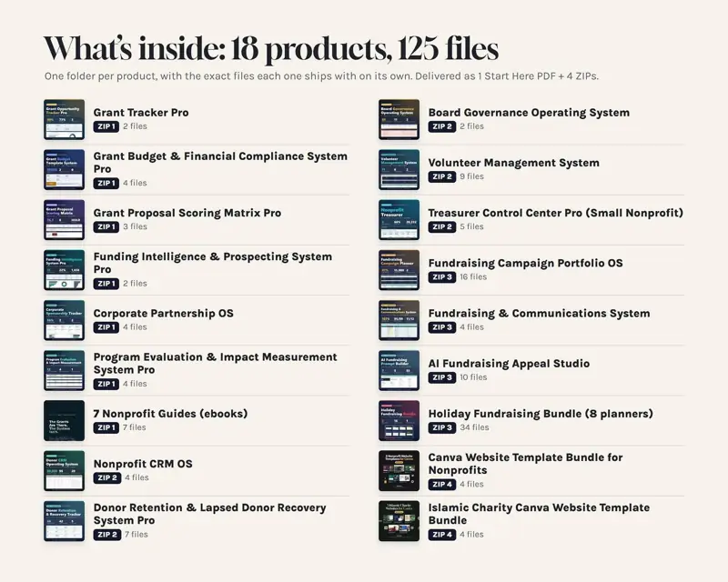Click the Funding Intelligence & Prospecting thumbnail
This screenshot has width=728, height=582.
(64, 270)
